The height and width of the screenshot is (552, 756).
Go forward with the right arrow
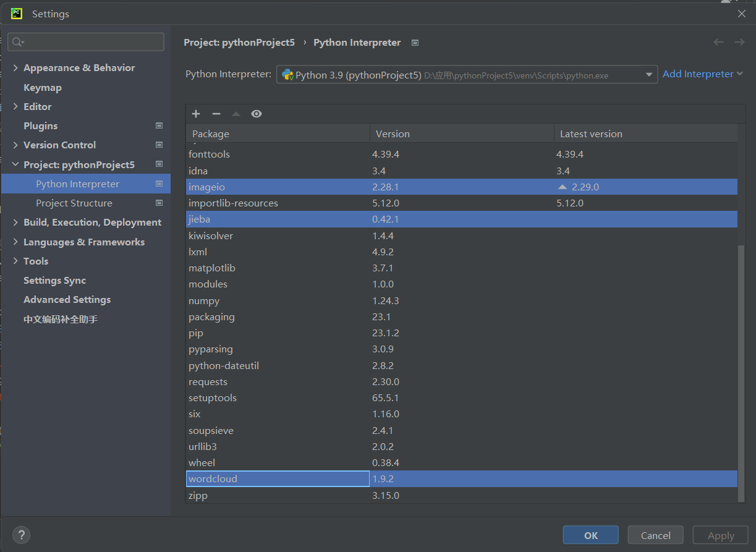pyautogui.click(x=739, y=42)
